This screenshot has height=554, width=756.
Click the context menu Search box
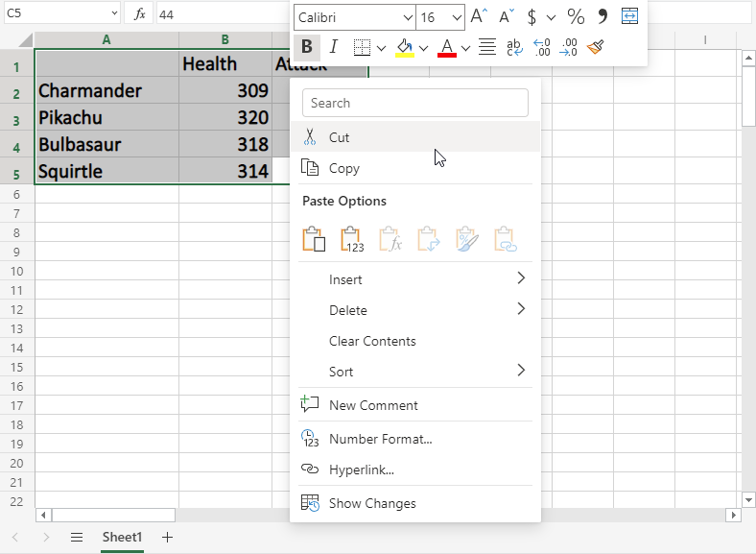click(x=414, y=103)
